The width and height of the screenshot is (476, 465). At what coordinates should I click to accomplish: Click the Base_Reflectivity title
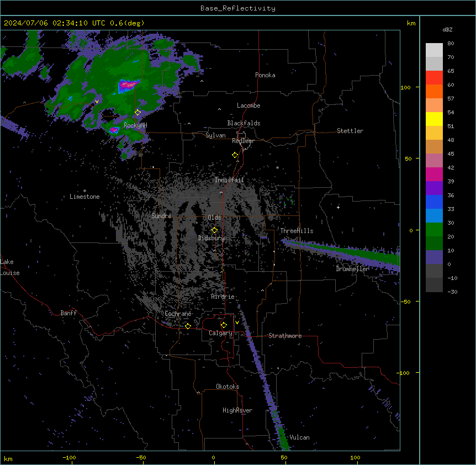tap(238, 8)
